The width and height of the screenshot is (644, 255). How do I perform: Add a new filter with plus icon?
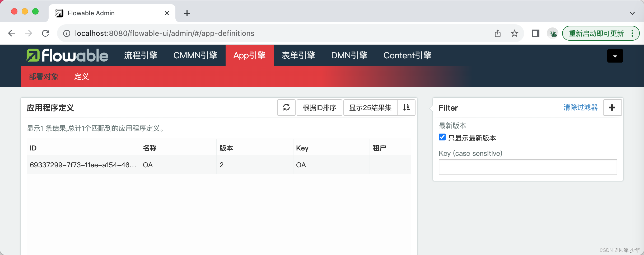coord(612,107)
